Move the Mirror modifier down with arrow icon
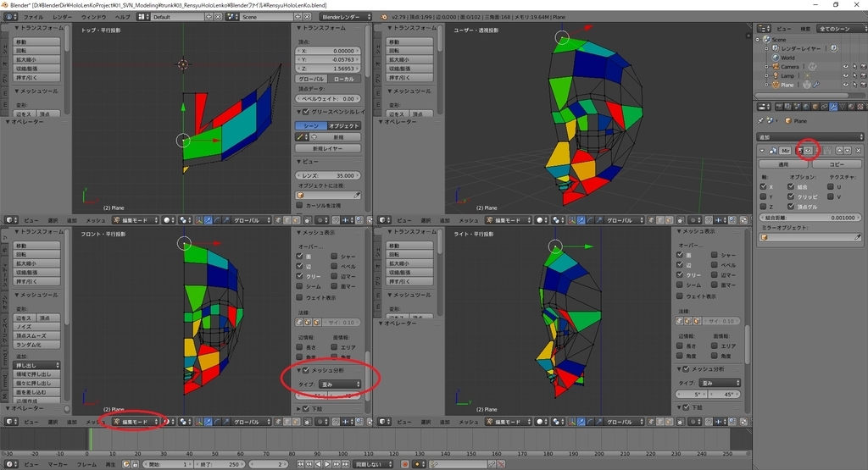The width and height of the screenshot is (868, 470). click(847, 151)
